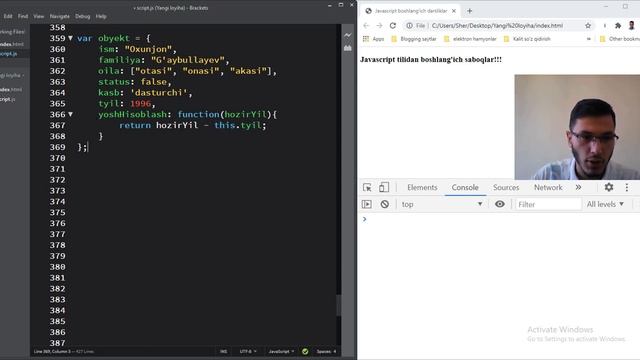Screen dimensions: 640x360
Task: Toggle the device toolbar in DevTools
Action: click(384, 187)
